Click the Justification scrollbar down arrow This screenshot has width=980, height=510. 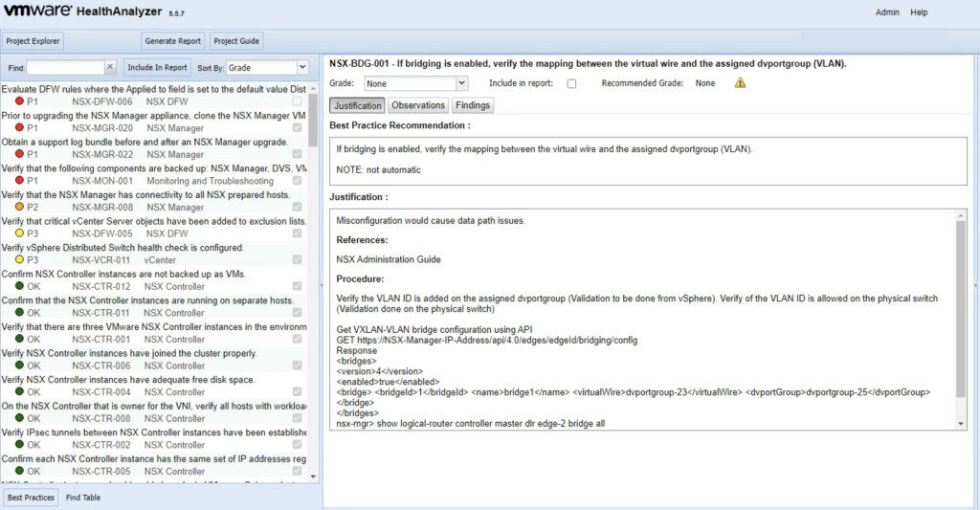961,424
